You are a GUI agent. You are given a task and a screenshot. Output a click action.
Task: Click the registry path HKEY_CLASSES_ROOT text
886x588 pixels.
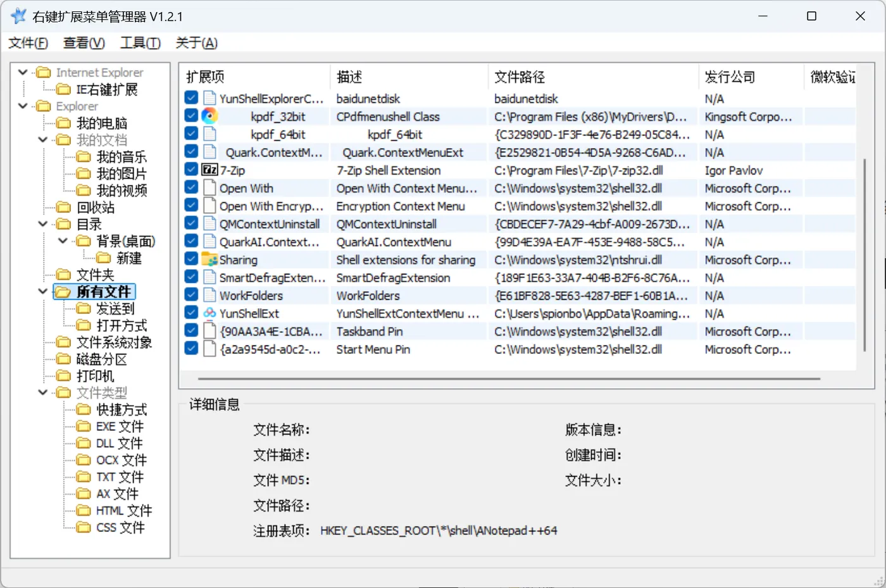pyautogui.click(x=439, y=530)
